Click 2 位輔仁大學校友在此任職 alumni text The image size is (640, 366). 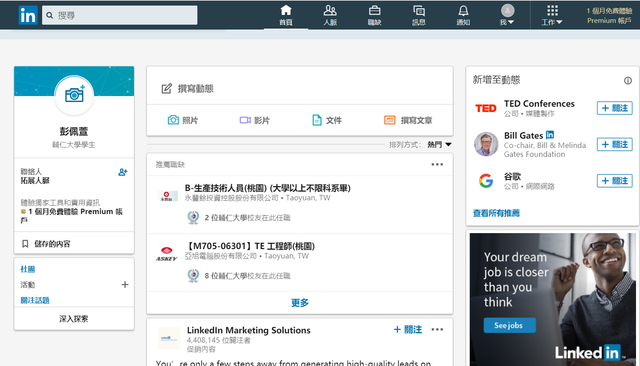[x=247, y=217]
